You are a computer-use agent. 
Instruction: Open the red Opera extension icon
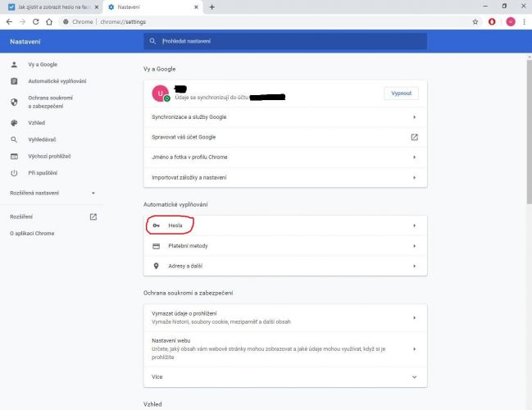tap(492, 21)
